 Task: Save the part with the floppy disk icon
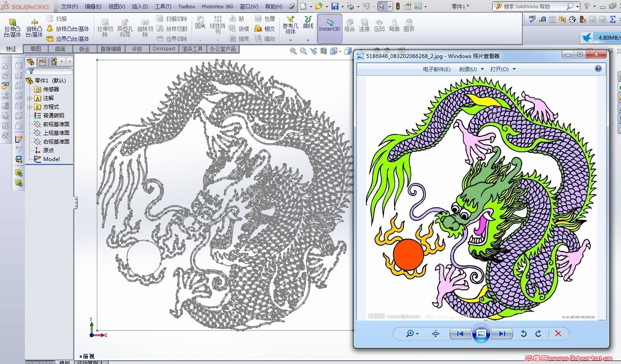335,6
